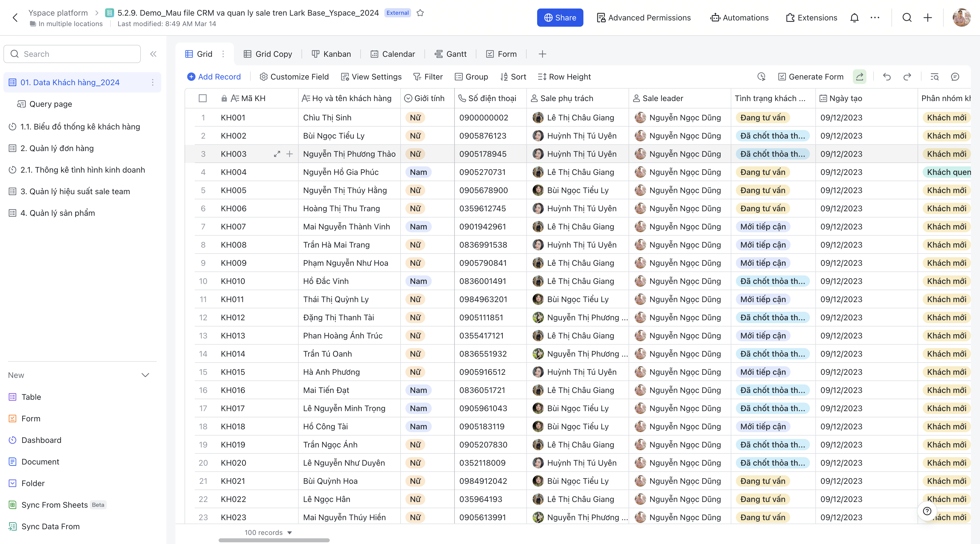The height and width of the screenshot is (544, 980).
Task: Toggle the select-all records checkbox
Action: [203, 99]
